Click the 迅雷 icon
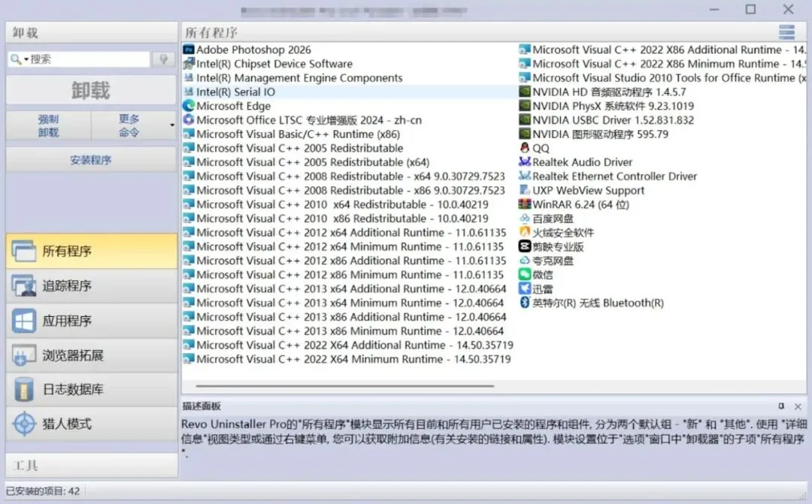Viewport: 812px width, 504px height. coord(525,288)
